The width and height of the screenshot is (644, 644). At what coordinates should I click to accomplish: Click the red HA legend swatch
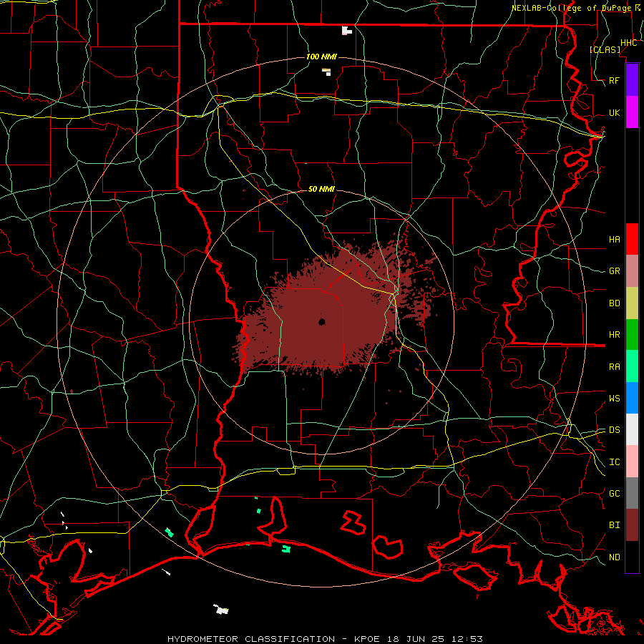point(632,239)
